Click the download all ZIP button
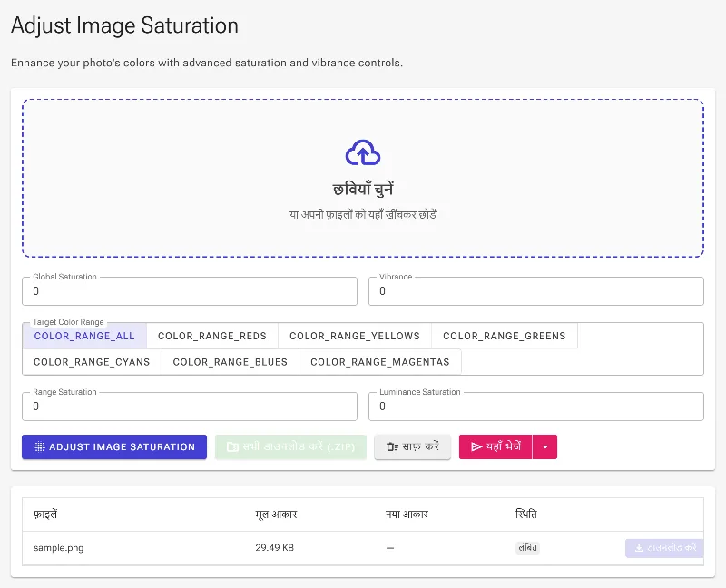 point(290,446)
